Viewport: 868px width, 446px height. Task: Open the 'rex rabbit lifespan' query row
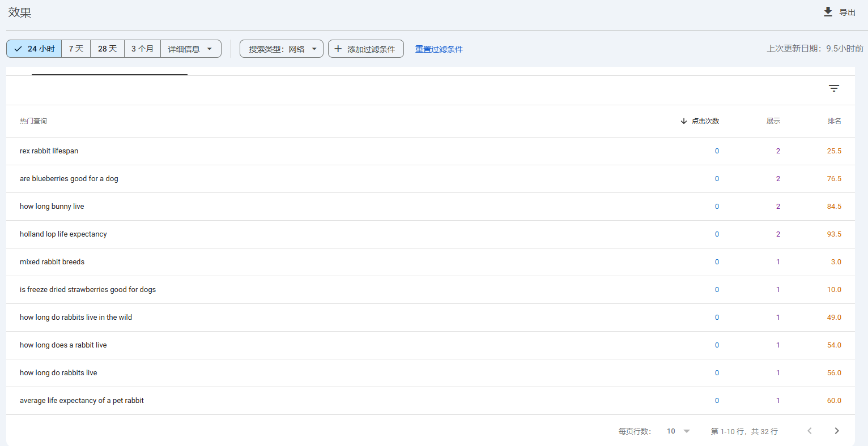[49, 151]
